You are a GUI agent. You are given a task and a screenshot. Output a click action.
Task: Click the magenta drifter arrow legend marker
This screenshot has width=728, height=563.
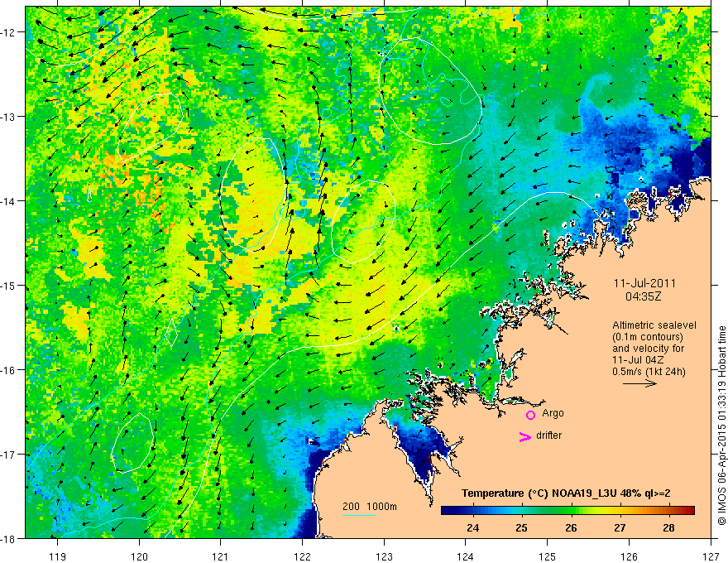point(524,436)
